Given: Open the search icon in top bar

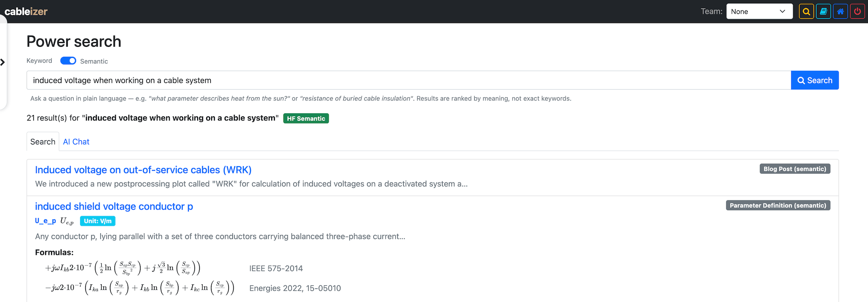Looking at the screenshot, I should (x=806, y=11).
